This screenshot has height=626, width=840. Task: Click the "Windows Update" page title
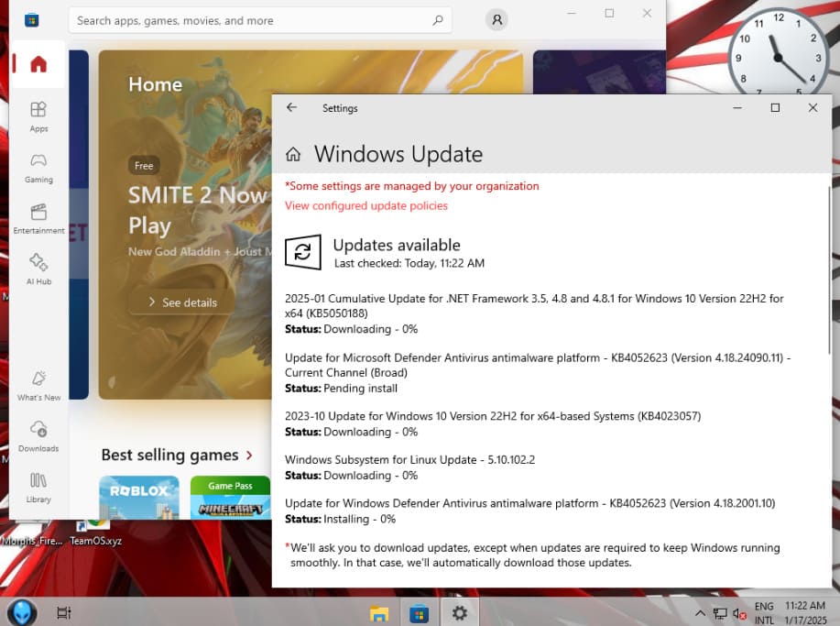(398, 154)
